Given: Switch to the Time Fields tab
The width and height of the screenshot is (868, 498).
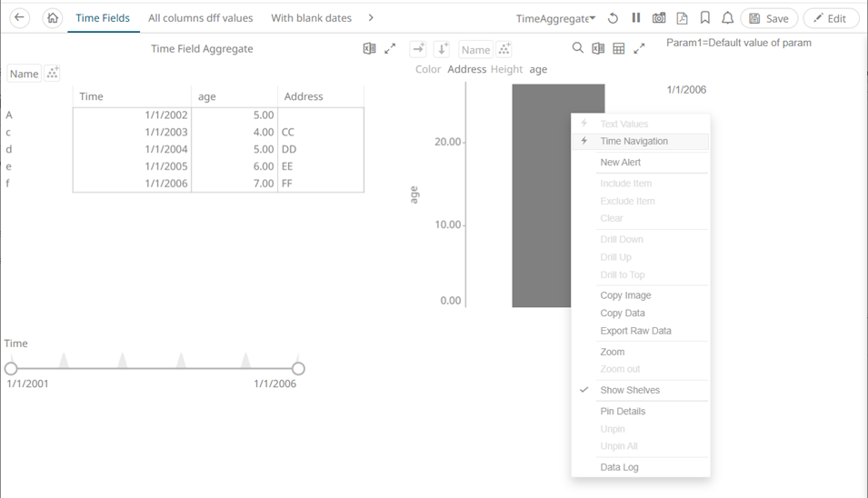Looking at the screenshot, I should [103, 18].
